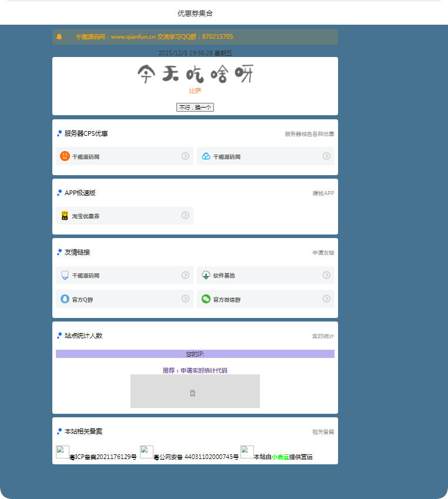Open the 相关备案 link
448x499 pixels.
[x=323, y=432]
